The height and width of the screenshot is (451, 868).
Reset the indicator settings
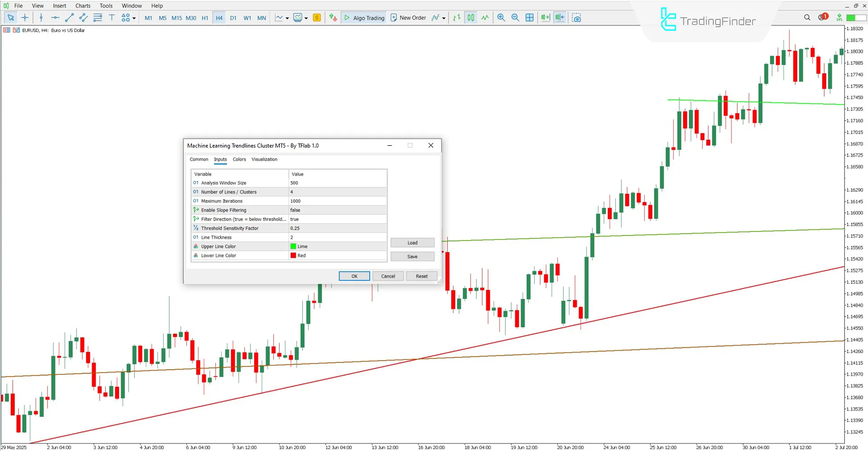(421, 276)
